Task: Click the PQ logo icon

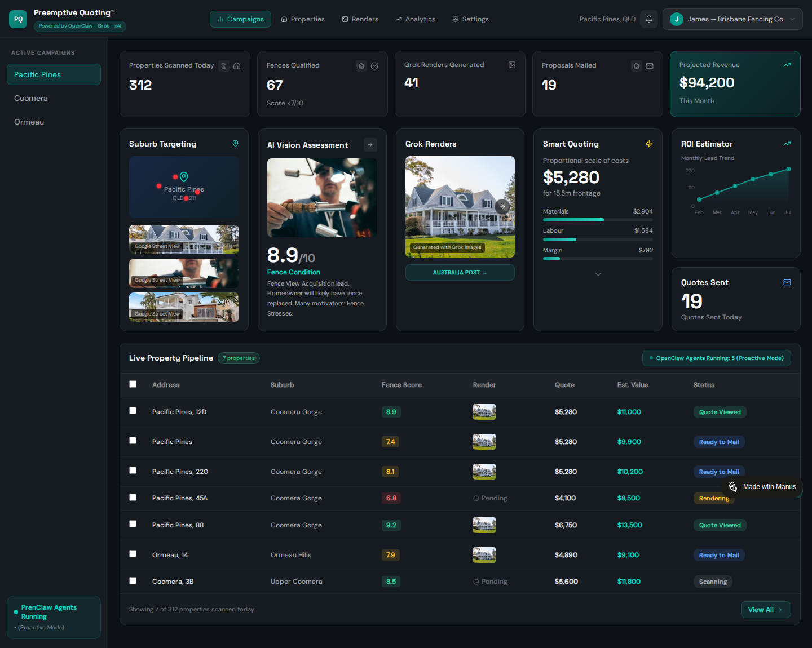Action: (18, 19)
